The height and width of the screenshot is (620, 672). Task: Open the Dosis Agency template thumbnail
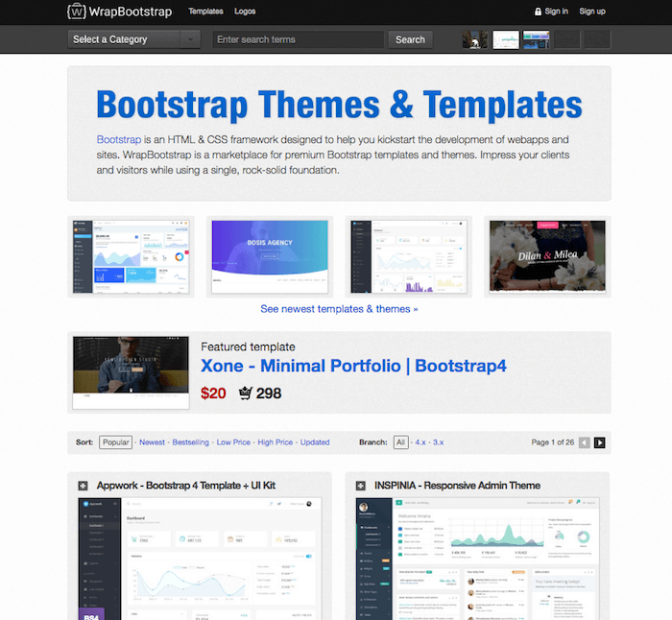(270, 256)
